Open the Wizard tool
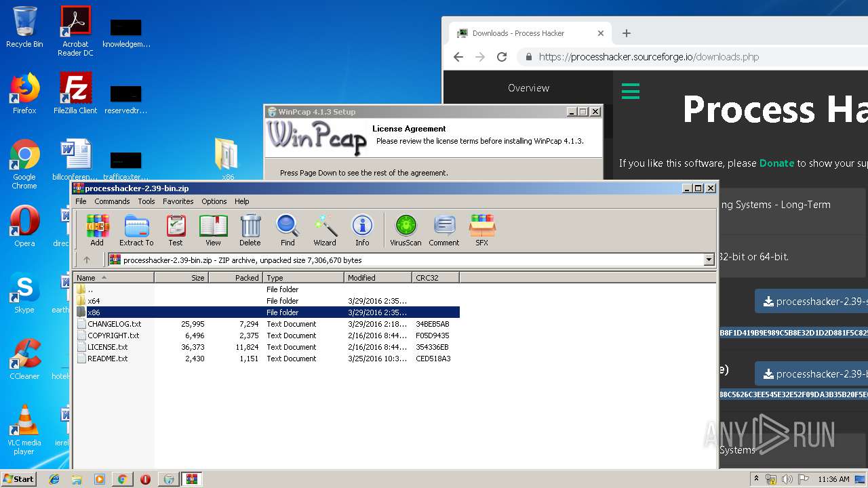 pos(325,230)
